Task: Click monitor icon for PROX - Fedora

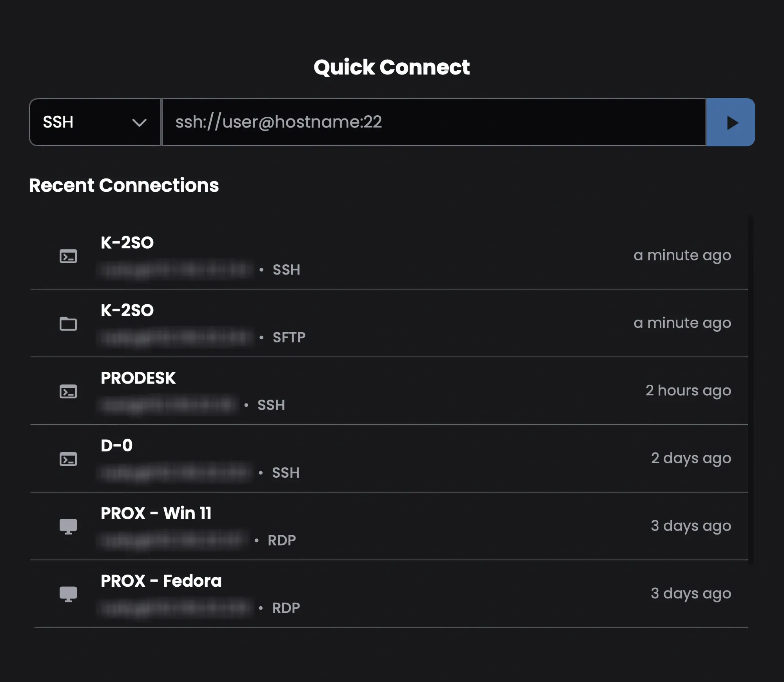Action: 68,594
